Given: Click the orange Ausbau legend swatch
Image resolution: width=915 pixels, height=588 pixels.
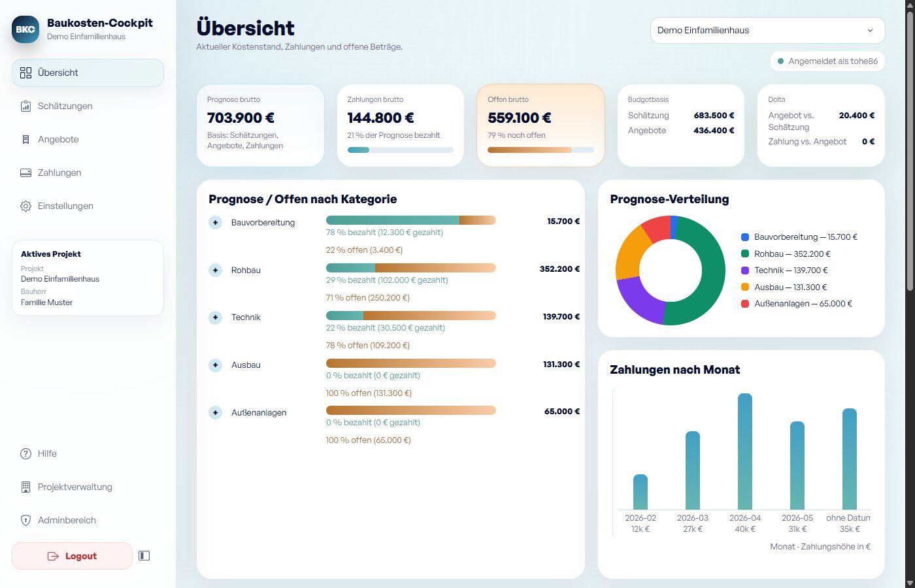Looking at the screenshot, I should 745,287.
